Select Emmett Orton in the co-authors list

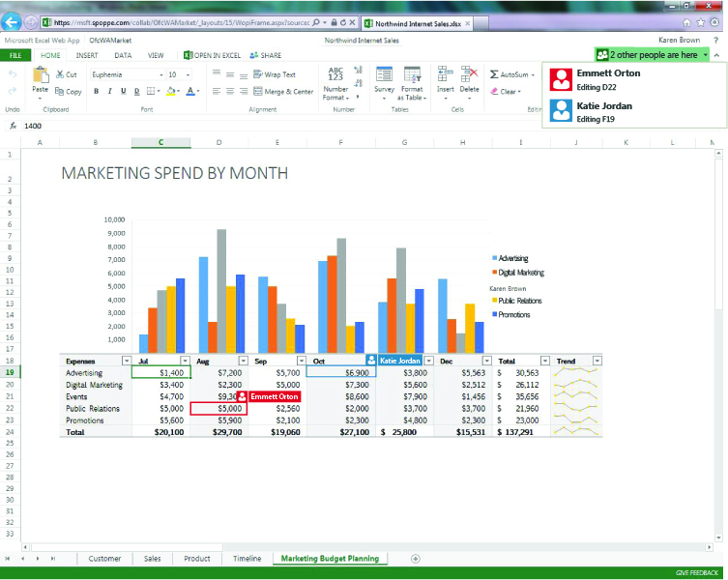click(x=608, y=78)
